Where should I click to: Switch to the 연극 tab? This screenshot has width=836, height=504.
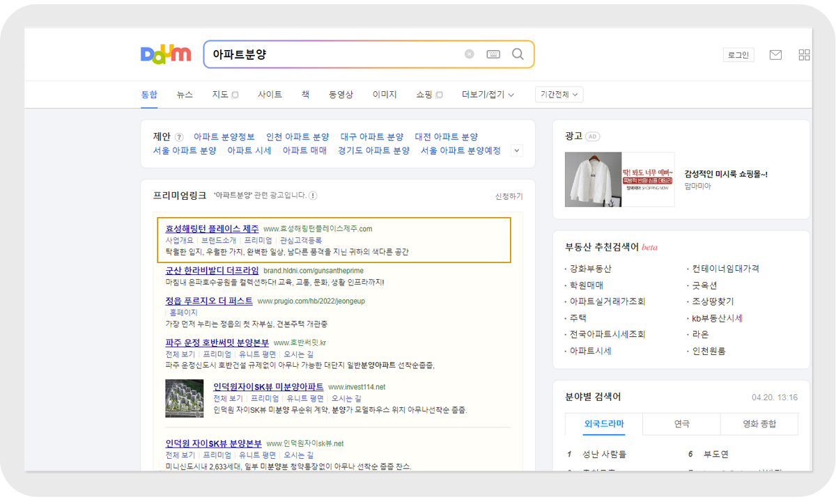682,423
